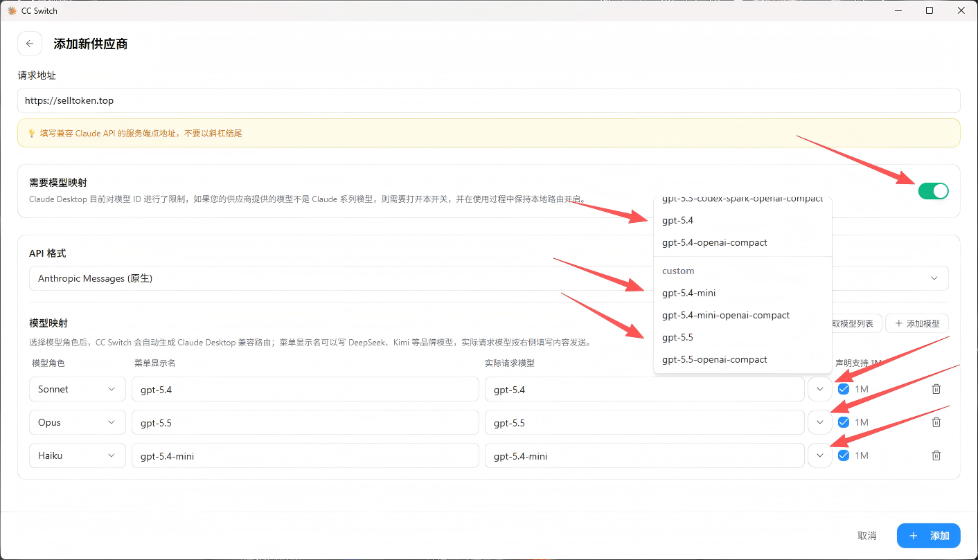Go back using the arrow beside 添加新供应商
This screenshot has width=978, height=560.
click(29, 44)
